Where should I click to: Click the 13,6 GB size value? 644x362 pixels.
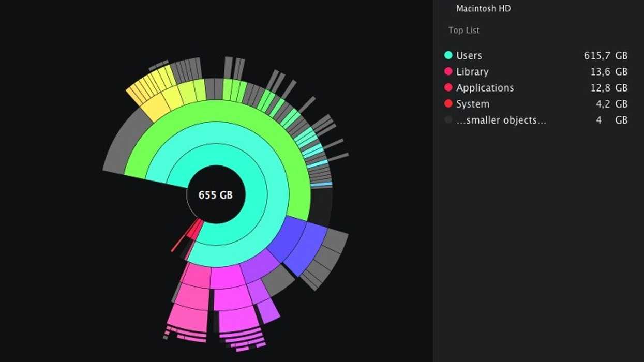609,71
